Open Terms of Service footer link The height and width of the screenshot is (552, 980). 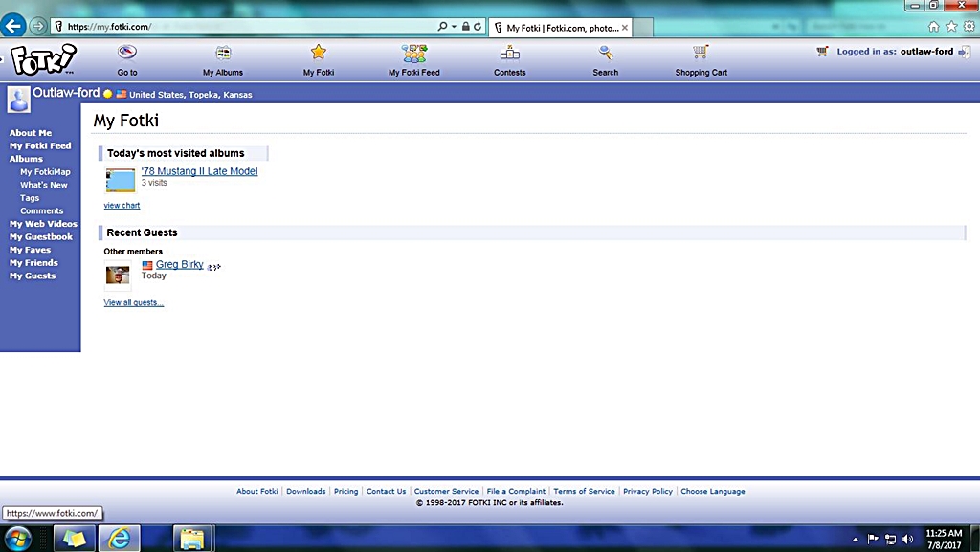pyautogui.click(x=584, y=492)
